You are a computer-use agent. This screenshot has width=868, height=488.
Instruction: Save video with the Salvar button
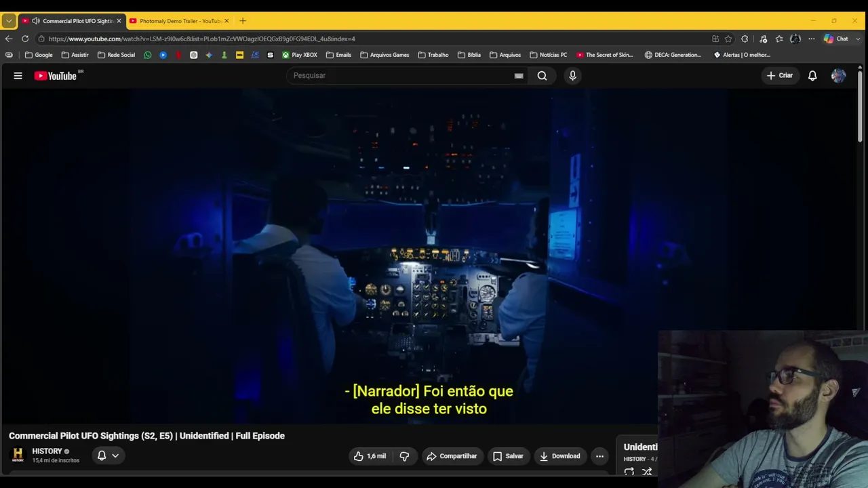[508, 456]
